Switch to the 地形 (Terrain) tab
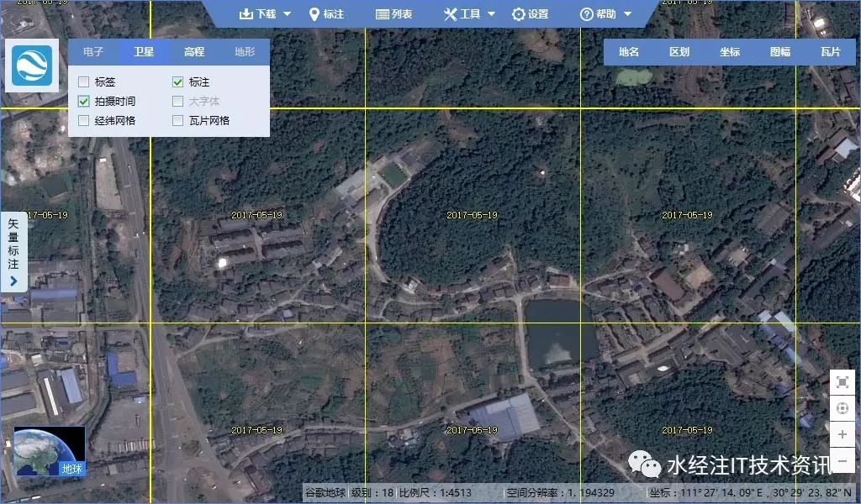This screenshot has width=861, height=504. tap(242, 51)
